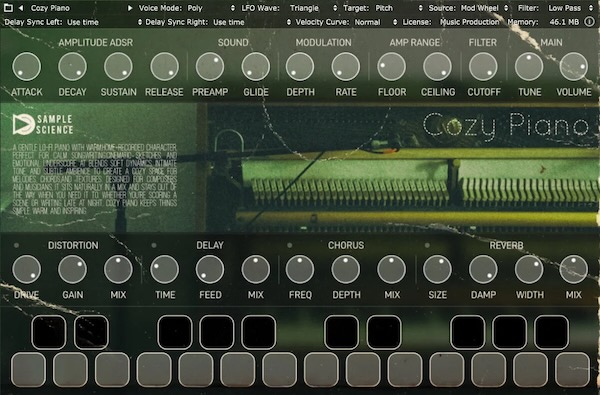Image resolution: width=600 pixels, height=395 pixels.
Task: Adjust the Attack knob
Action: coord(27,67)
